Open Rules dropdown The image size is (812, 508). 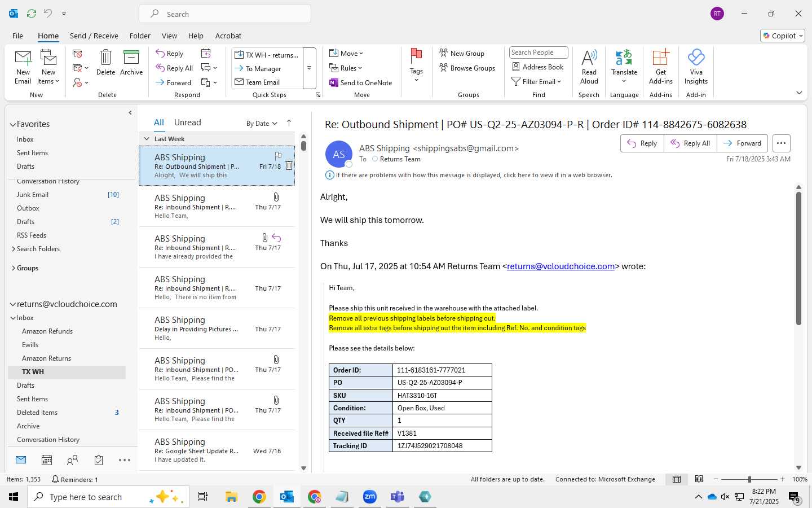pyautogui.click(x=346, y=68)
